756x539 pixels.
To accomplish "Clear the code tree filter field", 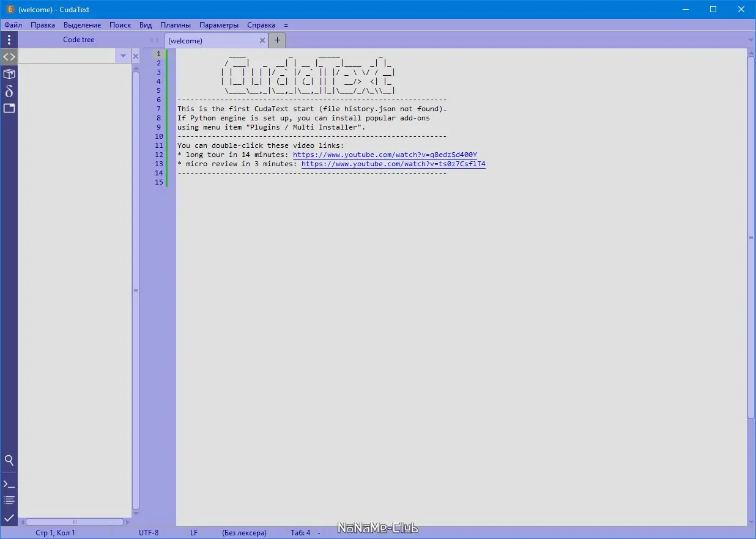I will coord(136,56).
